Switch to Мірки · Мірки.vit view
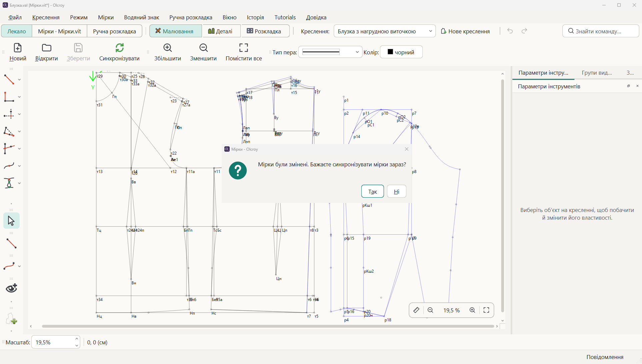 (59, 31)
